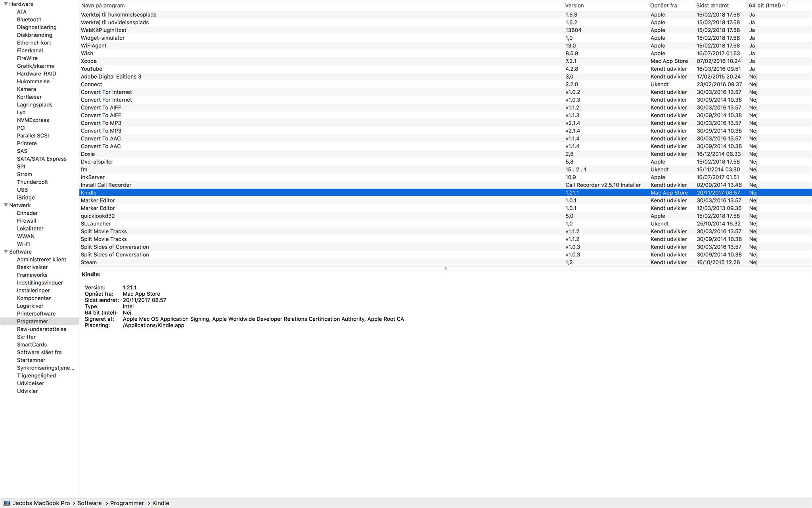Click Programmer in the bottom path bar
This screenshot has height=508, width=812.
tap(127, 503)
